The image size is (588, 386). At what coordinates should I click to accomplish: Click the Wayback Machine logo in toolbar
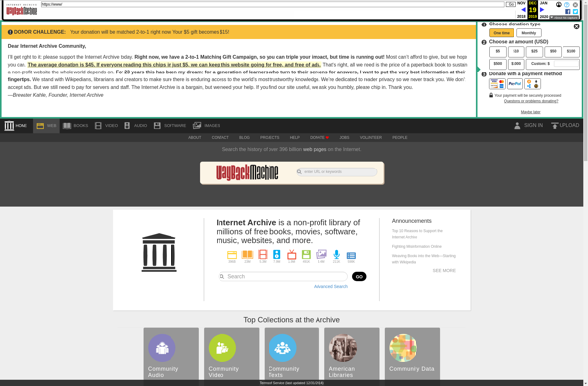coord(22,10)
